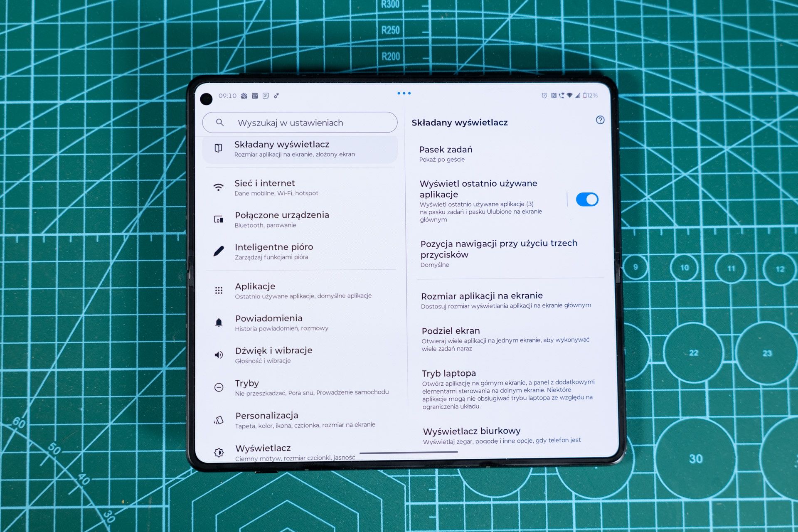
Task: Select Tryby in the settings list
Action: (x=300, y=387)
